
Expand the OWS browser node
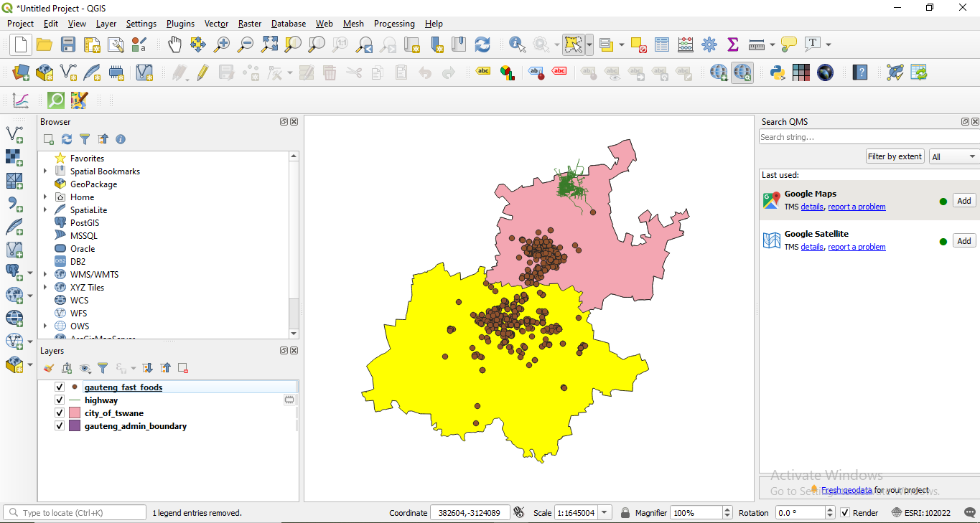[45, 326]
